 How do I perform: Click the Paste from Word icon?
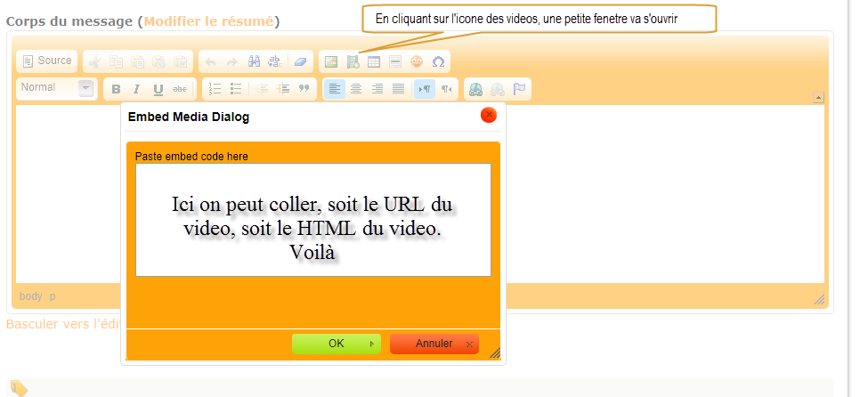(181, 61)
